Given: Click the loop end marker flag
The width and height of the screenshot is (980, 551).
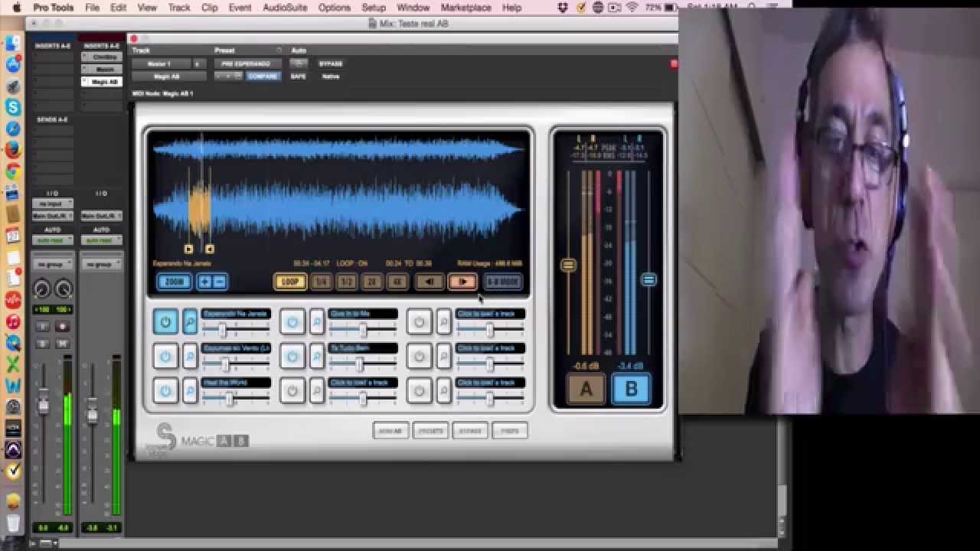Looking at the screenshot, I should 209,249.
